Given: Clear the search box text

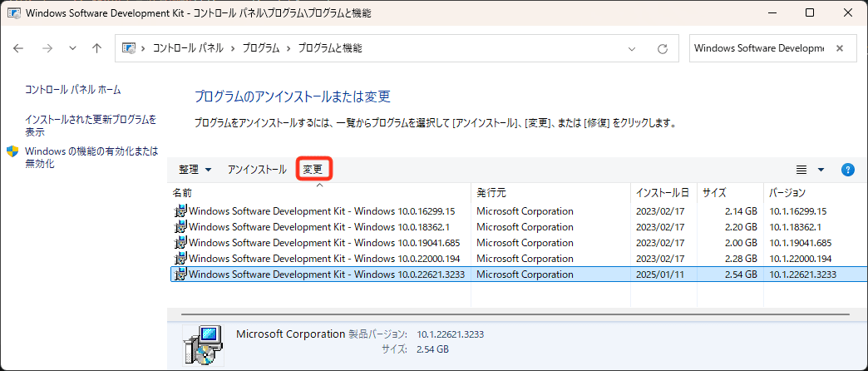Looking at the screenshot, I should (839, 48).
